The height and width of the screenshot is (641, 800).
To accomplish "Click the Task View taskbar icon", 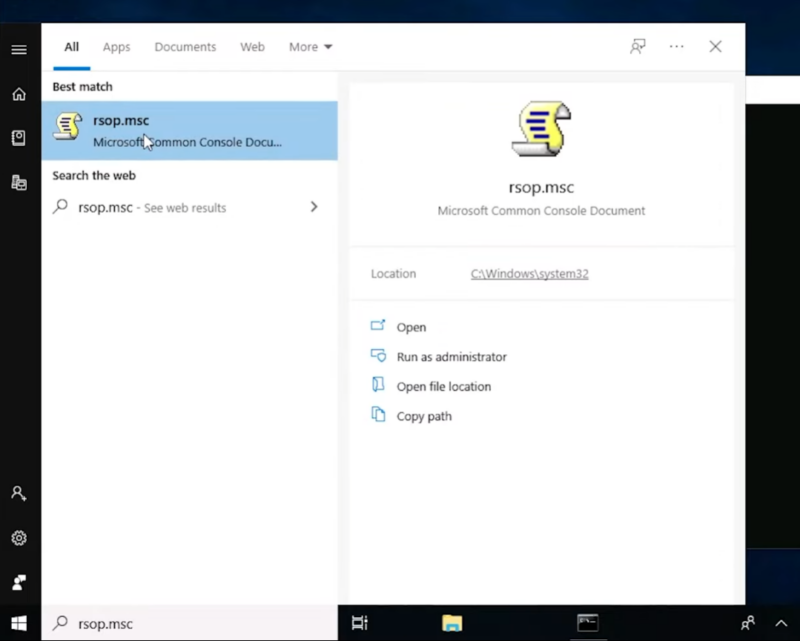I will point(360,623).
